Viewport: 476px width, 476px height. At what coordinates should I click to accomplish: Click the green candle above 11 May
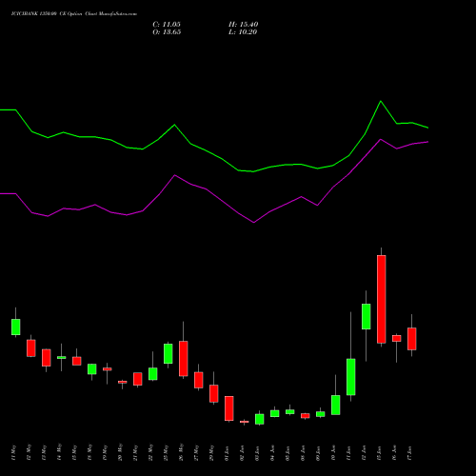pyautogui.click(x=16, y=327)
